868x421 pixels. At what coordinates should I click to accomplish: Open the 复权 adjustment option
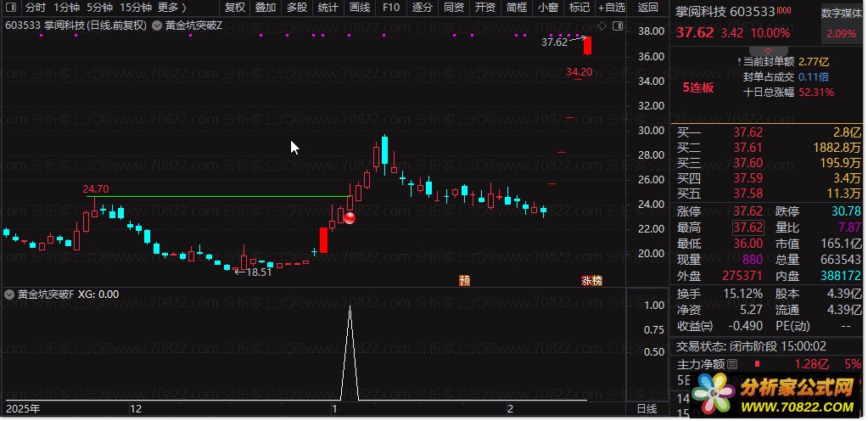tap(235, 7)
